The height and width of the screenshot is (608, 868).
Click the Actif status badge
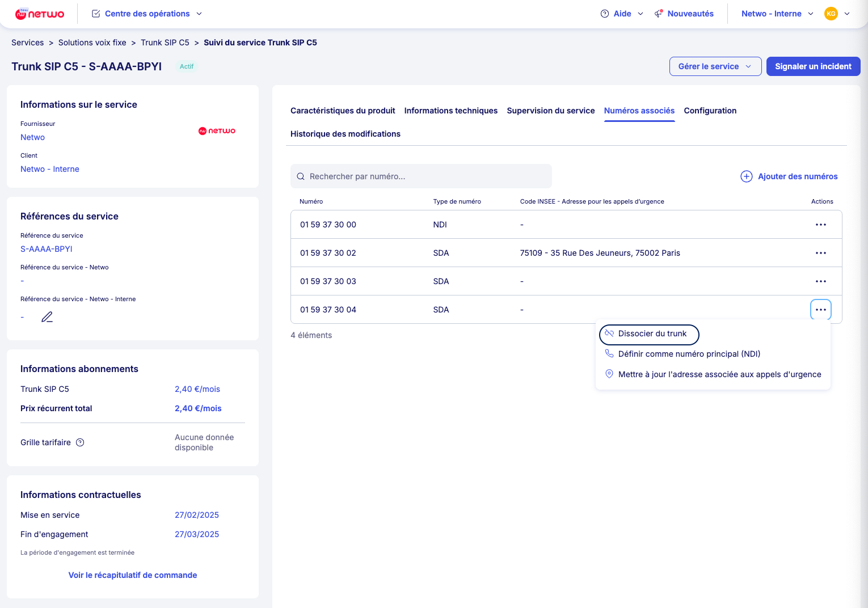[x=187, y=66]
